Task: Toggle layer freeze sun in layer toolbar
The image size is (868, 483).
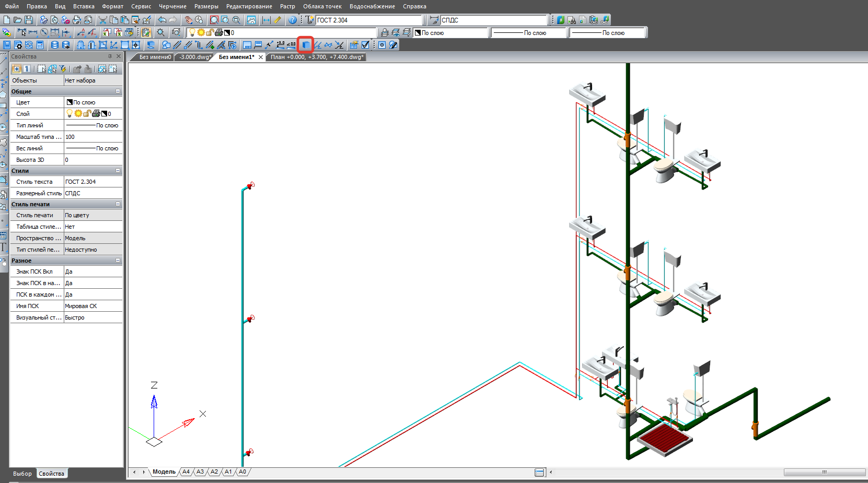Action: click(201, 33)
